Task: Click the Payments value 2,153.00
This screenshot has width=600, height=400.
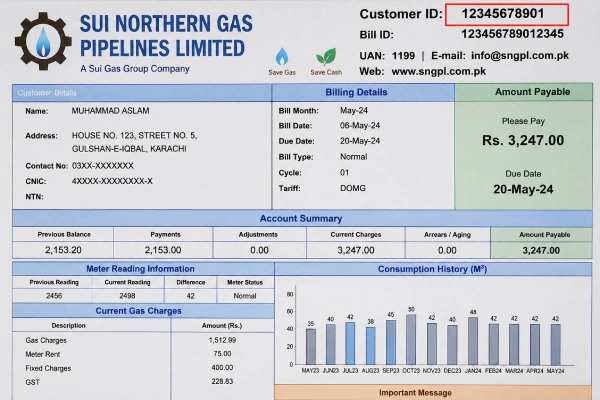Action: point(163,250)
